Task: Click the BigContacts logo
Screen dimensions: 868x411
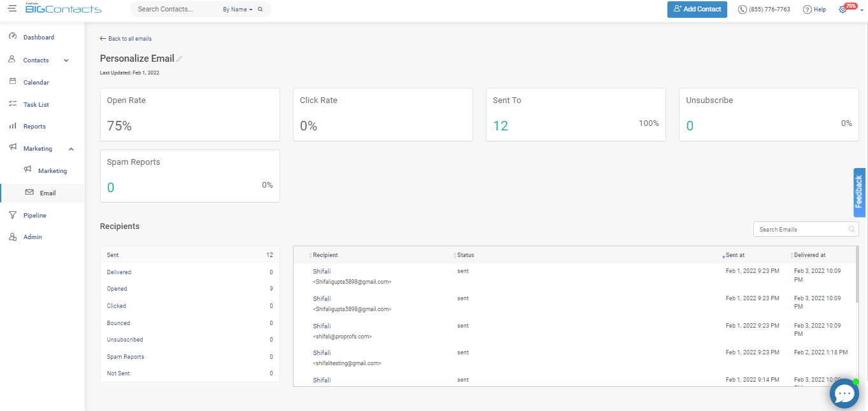Action: coord(63,8)
